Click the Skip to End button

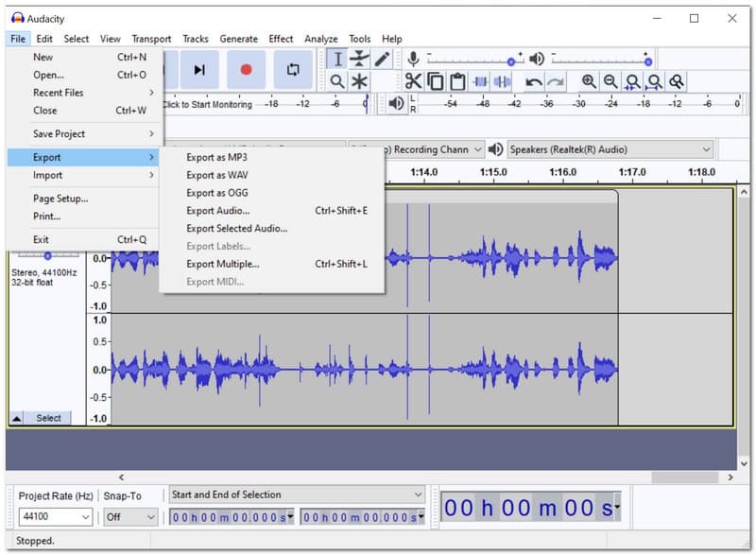point(199,70)
